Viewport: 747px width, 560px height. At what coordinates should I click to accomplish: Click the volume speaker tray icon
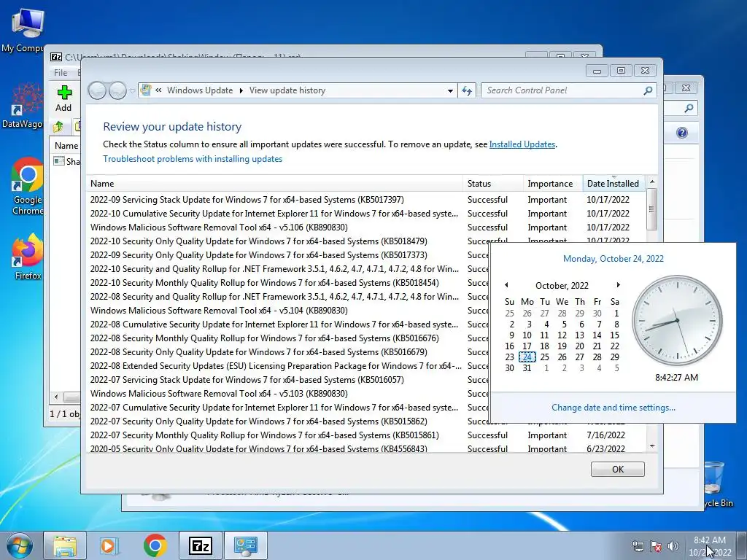click(673, 546)
